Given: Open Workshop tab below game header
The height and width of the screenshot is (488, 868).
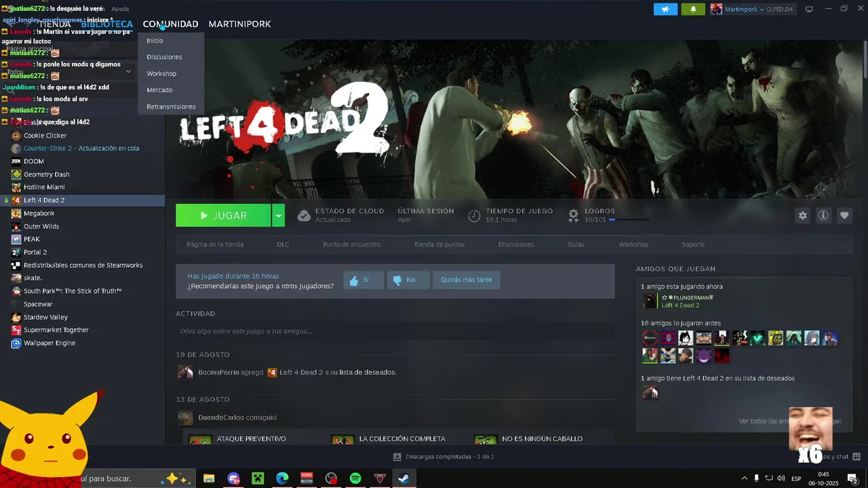Looking at the screenshot, I should tap(633, 245).
